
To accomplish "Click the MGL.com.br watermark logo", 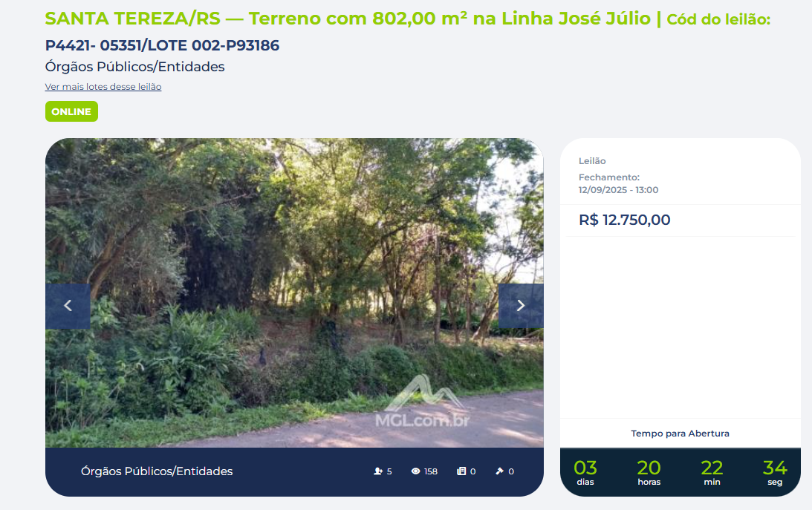I will pyautogui.click(x=422, y=402).
